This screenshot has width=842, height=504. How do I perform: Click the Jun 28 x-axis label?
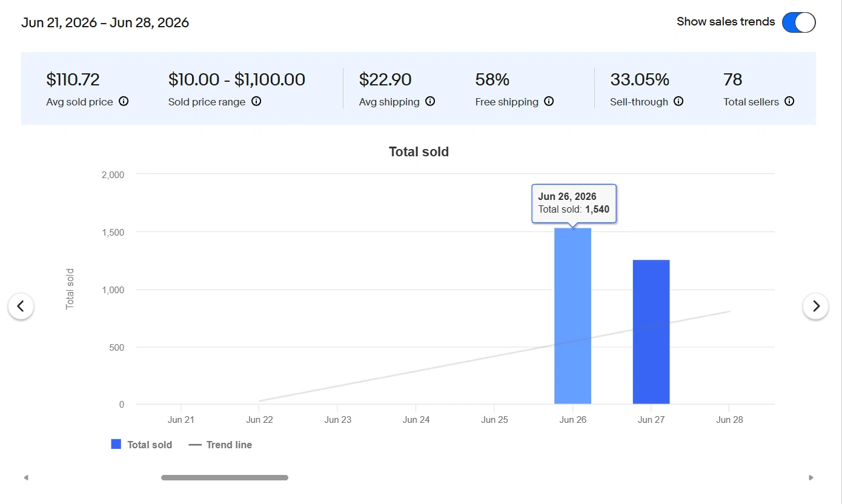(729, 419)
